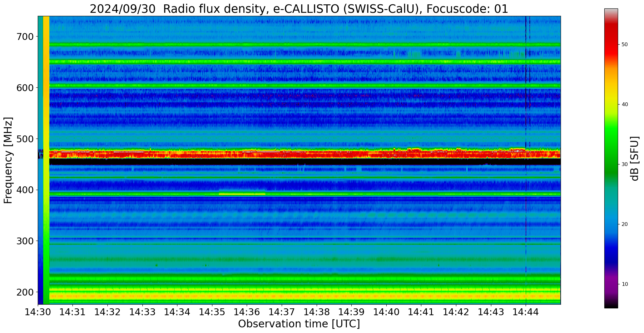Click the colorbar tick label 30
Image resolution: width=644 pixels, height=333 pixels.
[625, 164]
